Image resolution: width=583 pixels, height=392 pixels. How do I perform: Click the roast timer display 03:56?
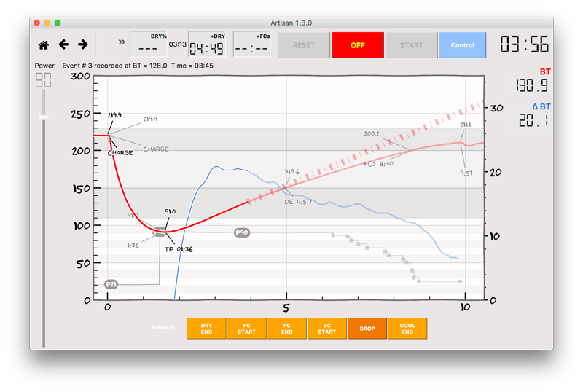(x=524, y=44)
